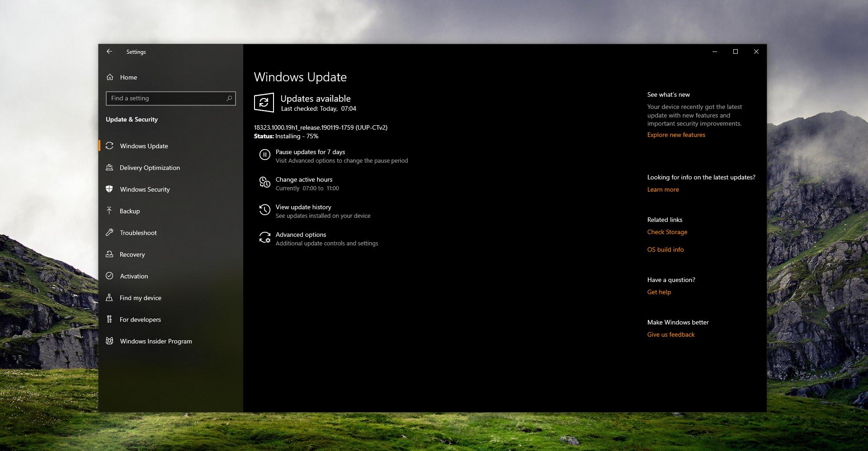Click the search magnifier icon
This screenshot has width=868, height=451.
coord(229,98)
